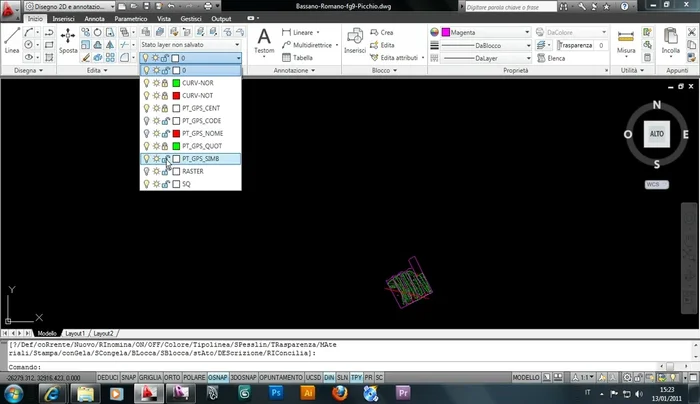
Task: Insert a Tabella from the annotation panel
Action: [302, 58]
